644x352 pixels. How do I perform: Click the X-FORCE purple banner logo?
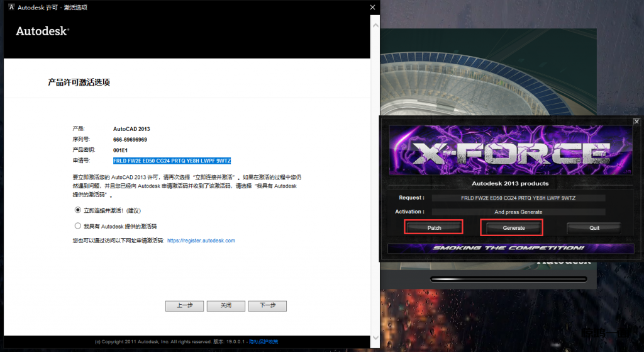[511, 151]
